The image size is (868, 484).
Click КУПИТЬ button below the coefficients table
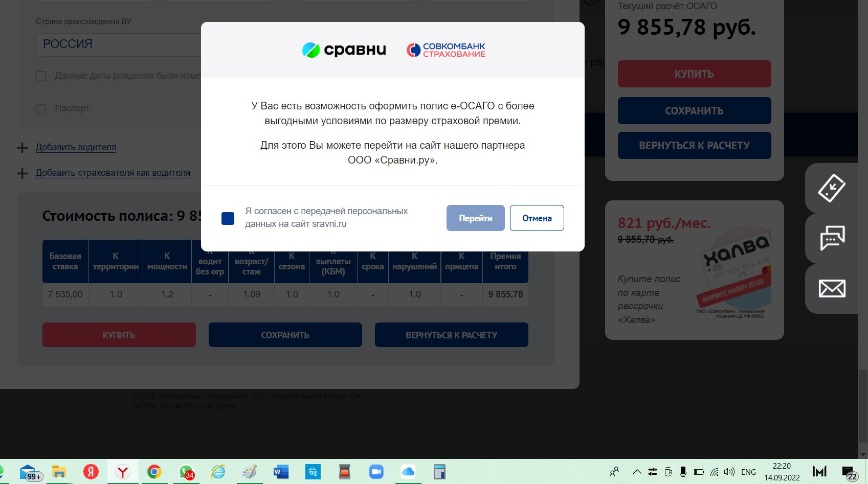tap(119, 335)
